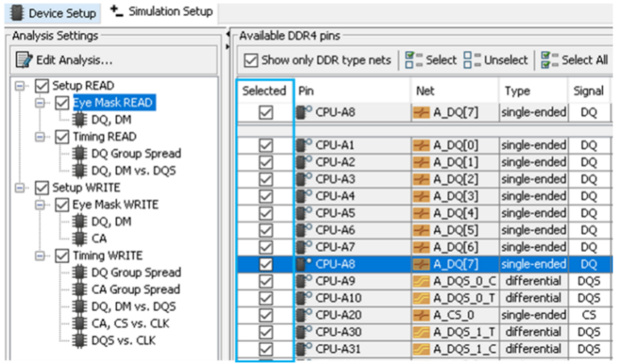Select the CPU-A6 pin row
Screen dimensions: 619x364
pos(425,230)
